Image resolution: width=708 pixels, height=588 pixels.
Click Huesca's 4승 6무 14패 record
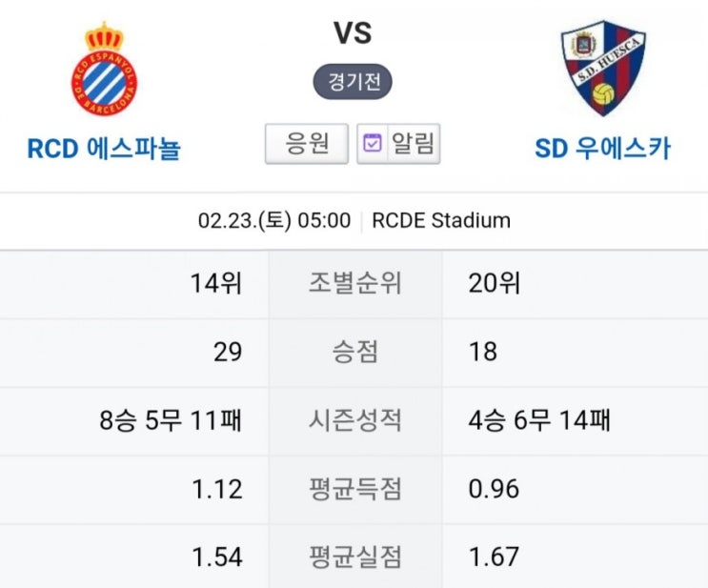[539, 420]
